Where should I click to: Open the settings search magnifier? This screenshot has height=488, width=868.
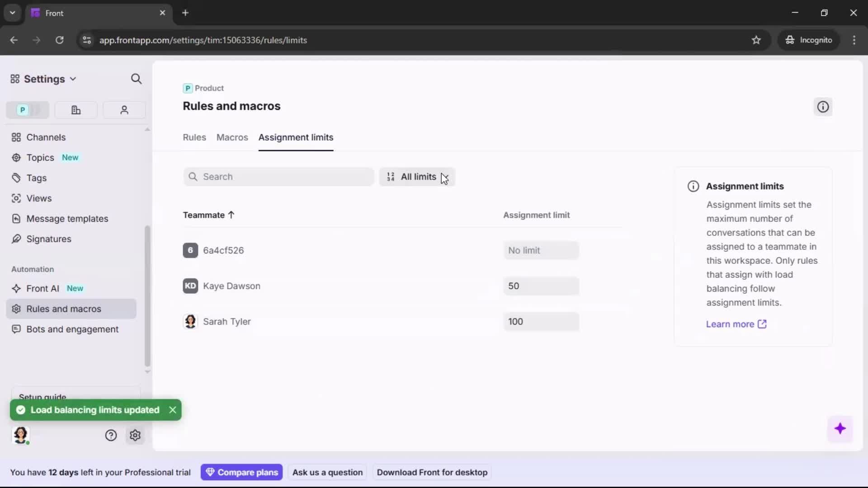[x=136, y=79]
